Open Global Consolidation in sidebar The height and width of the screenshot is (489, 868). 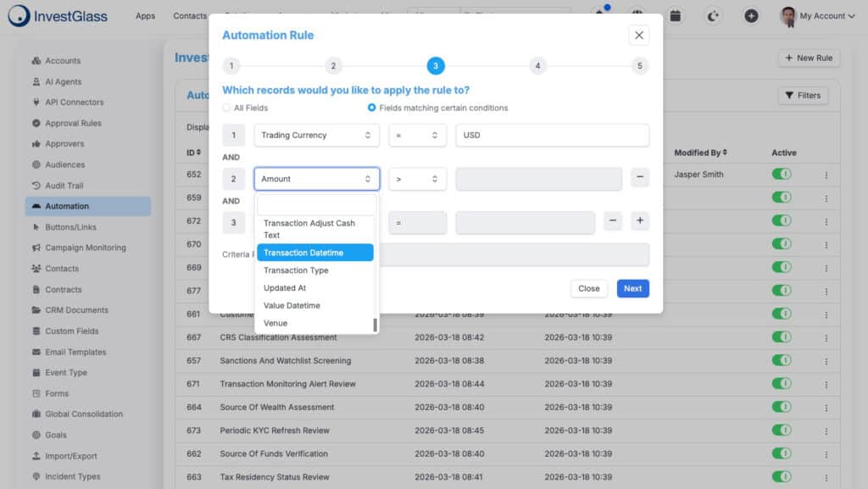[77, 414]
